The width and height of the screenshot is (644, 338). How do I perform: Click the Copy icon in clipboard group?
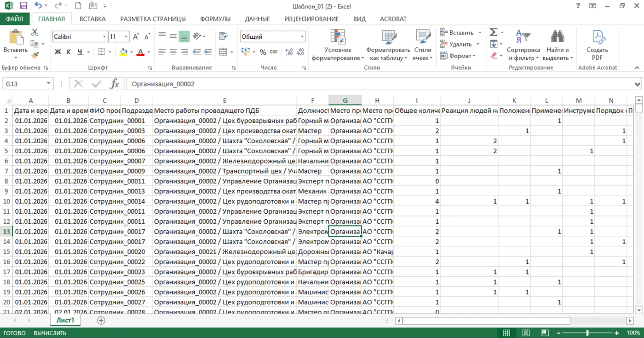(34, 44)
